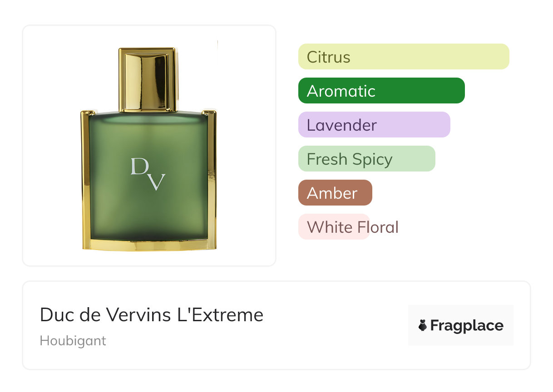Image resolution: width=553 pixels, height=392 pixels.
Task: Click the Fragplace wordmark text
Action: [467, 326]
